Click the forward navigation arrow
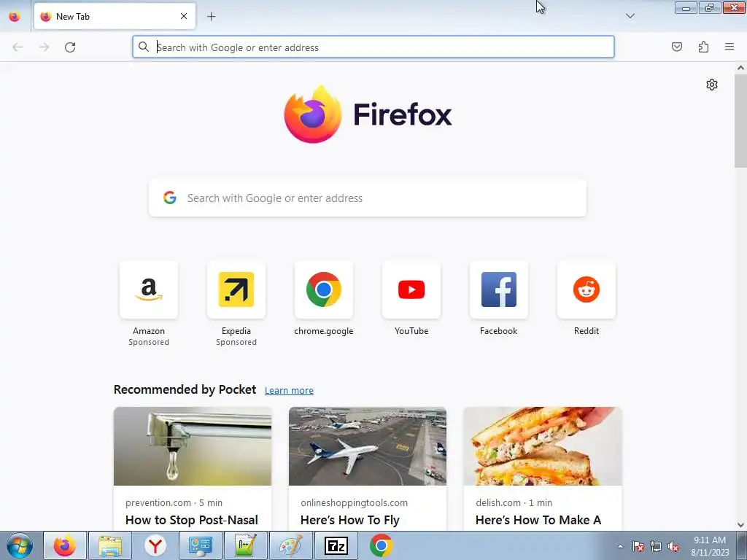This screenshot has width=747, height=560. pos(44,47)
